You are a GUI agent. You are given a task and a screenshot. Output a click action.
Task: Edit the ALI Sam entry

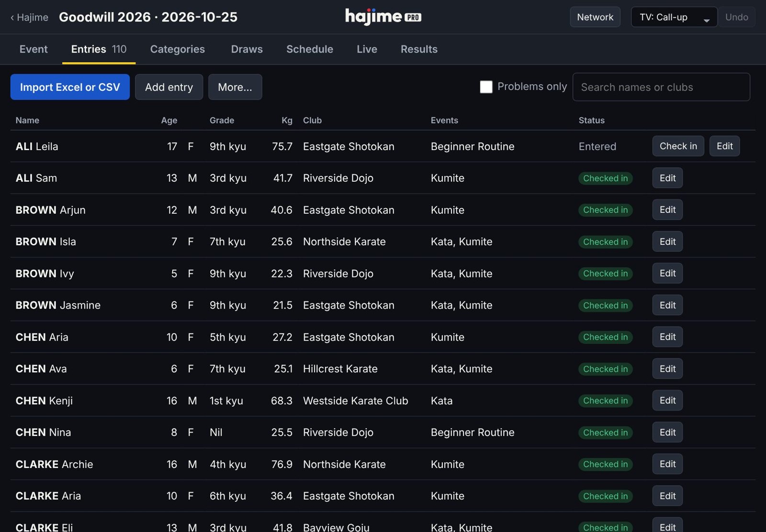point(667,178)
